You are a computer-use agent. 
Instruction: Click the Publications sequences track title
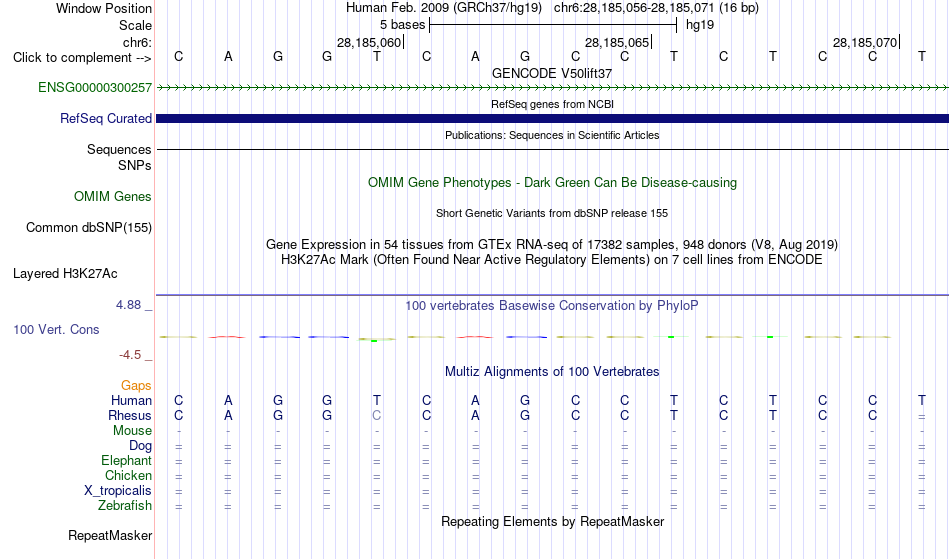point(552,135)
